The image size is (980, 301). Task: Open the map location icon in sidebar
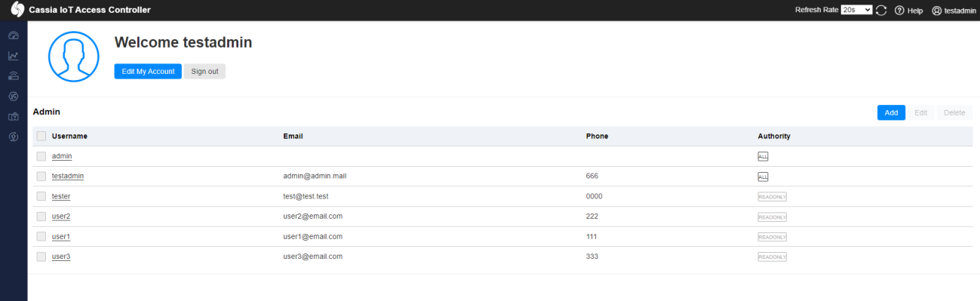point(13,116)
